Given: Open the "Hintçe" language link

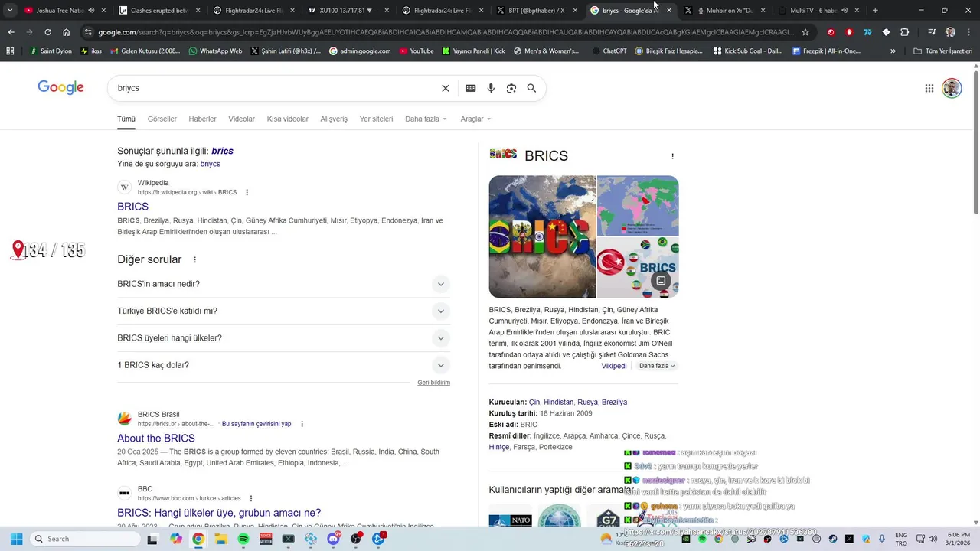Looking at the screenshot, I should click(499, 447).
